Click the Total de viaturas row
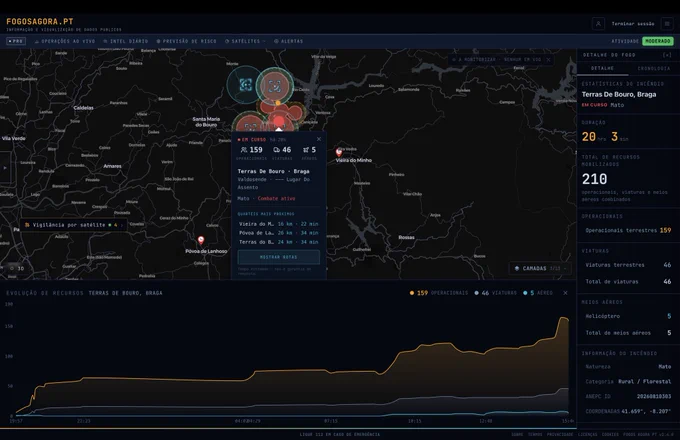680x440 pixels. point(628,281)
